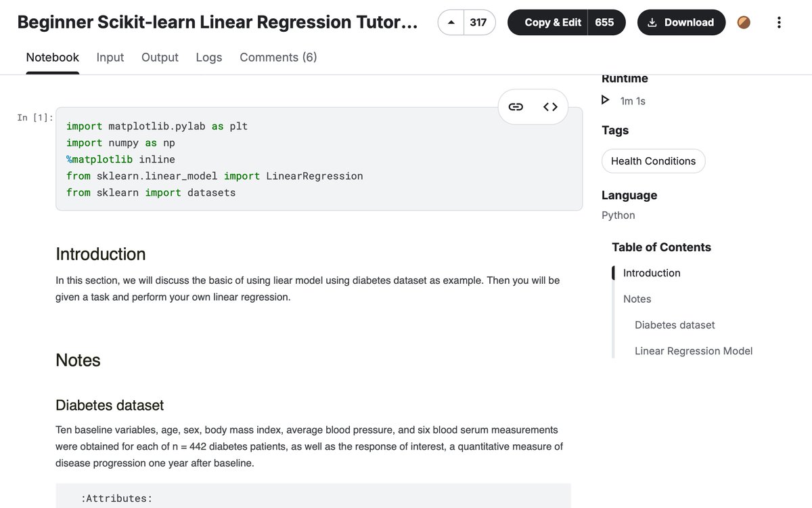The height and width of the screenshot is (508, 812).
Task: Click the Health Conditions tag
Action: pos(654,161)
